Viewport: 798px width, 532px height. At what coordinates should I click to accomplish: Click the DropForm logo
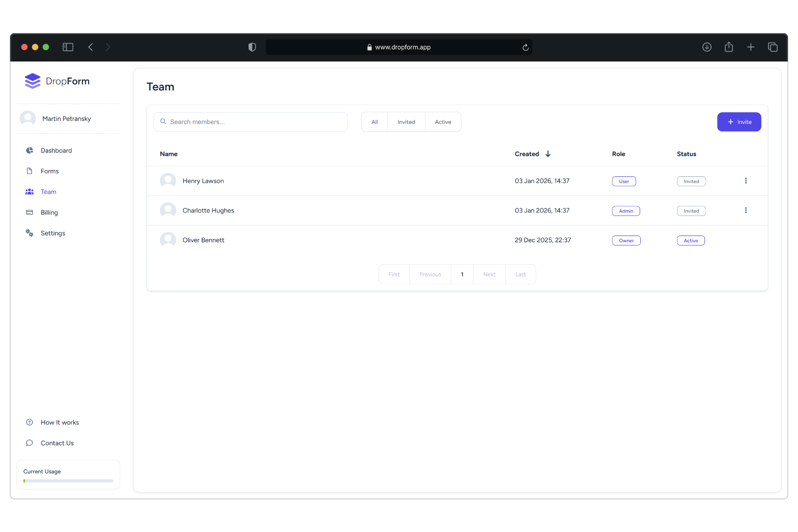pos(57,81)
